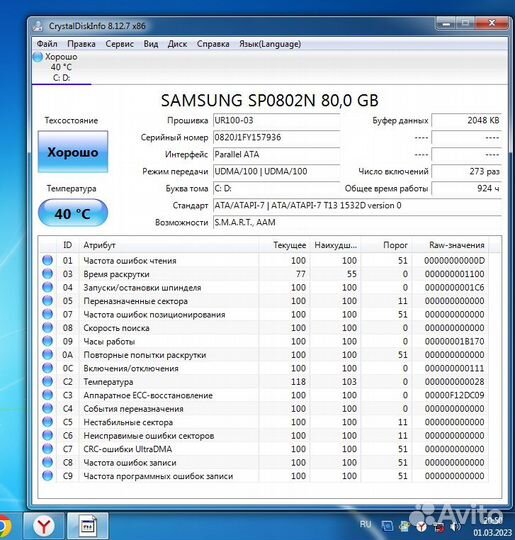
Task: Click the Хорошо health status button
Action: point(73,152)
